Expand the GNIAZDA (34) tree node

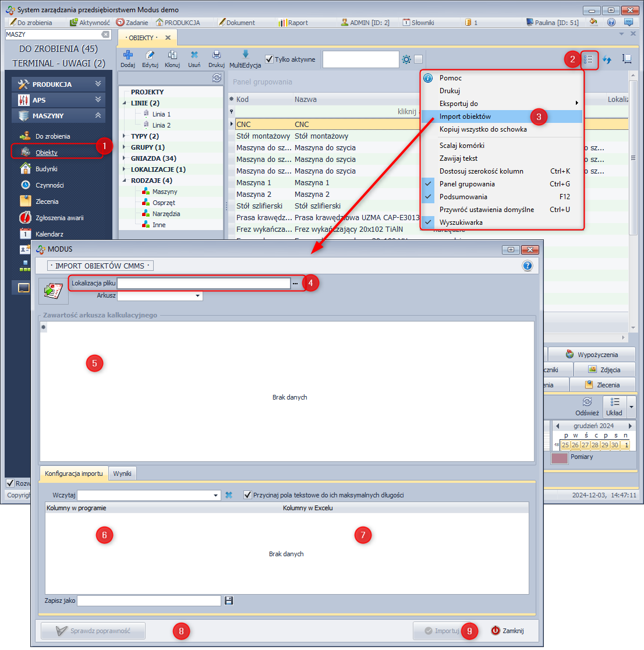[125, 158]
